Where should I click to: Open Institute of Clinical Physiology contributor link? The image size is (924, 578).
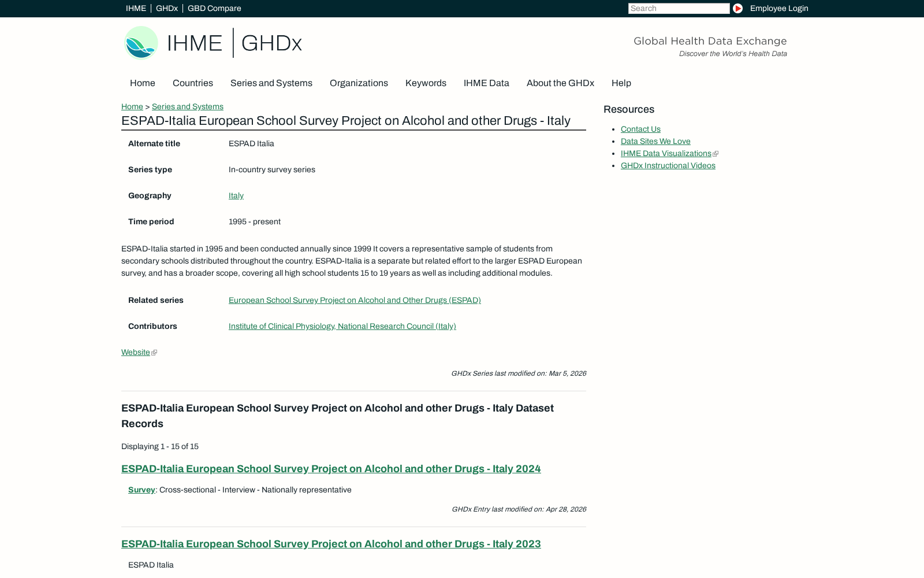[x=342, y=326]
